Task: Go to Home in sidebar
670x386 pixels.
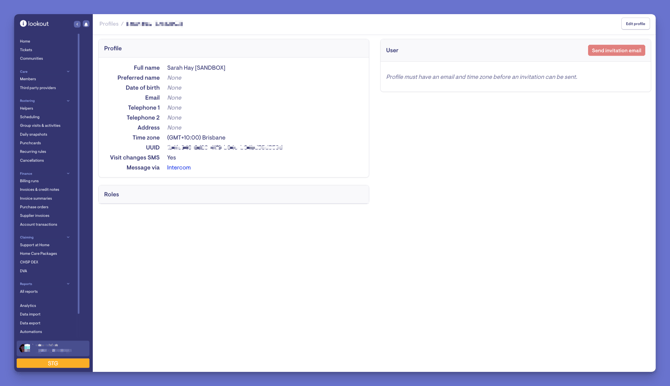Action: point(25,41)
